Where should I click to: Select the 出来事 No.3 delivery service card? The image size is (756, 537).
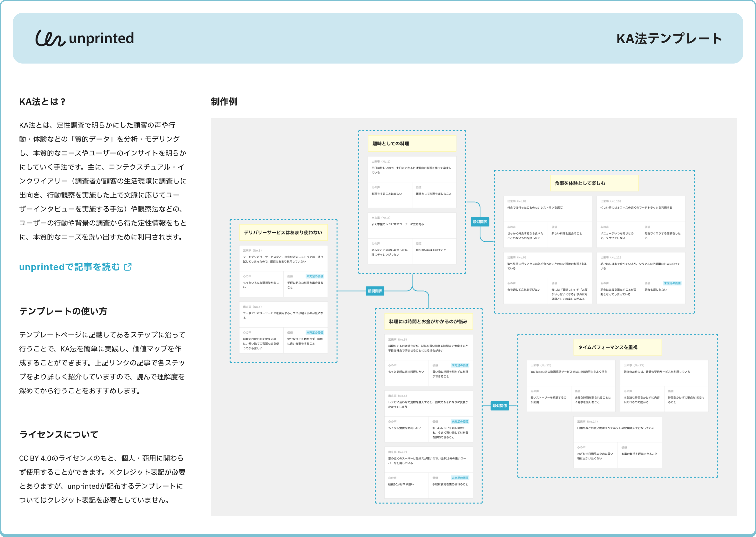pos(283,258)
